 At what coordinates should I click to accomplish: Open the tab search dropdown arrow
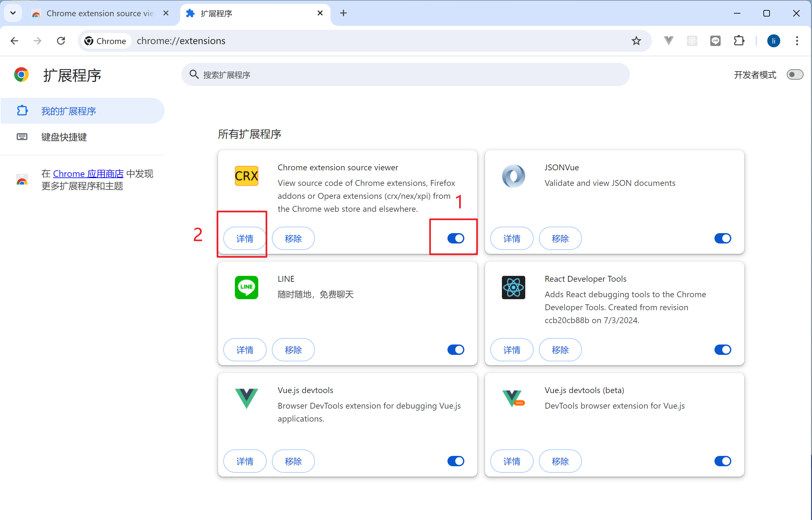(x=13, y=13)
